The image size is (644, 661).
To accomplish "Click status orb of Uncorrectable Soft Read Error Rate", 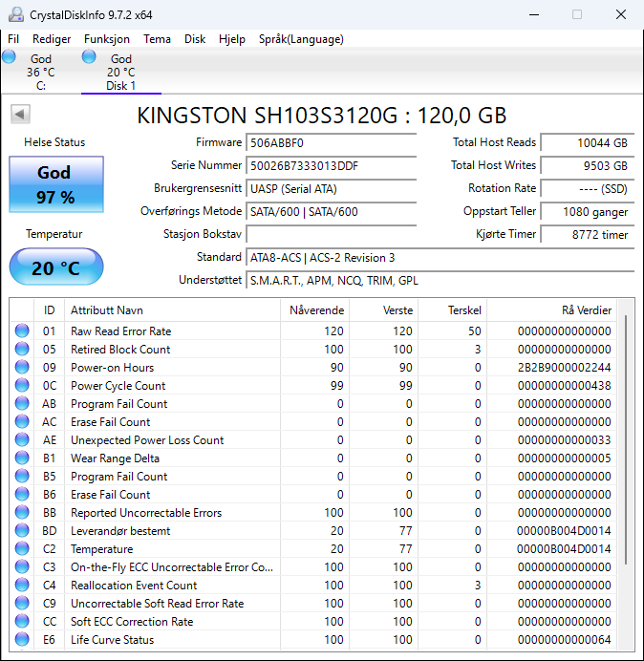I will point(22,603).
